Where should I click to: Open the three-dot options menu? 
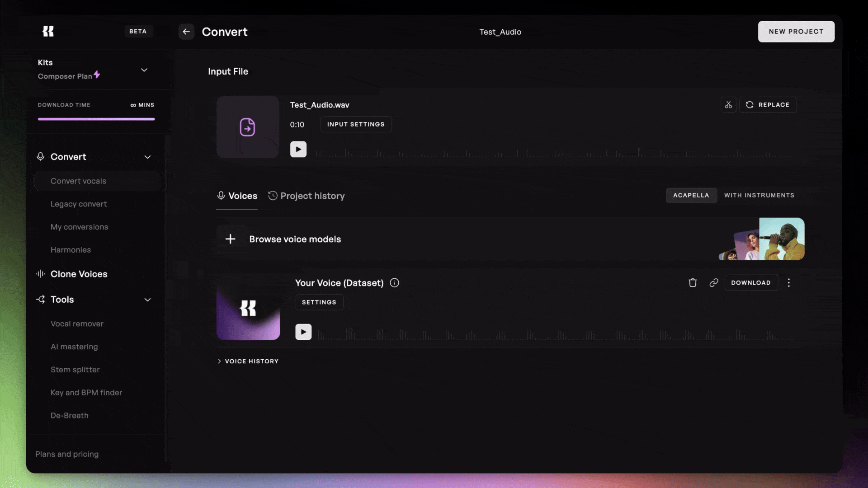pyautogui.click(x=789, y=283)
